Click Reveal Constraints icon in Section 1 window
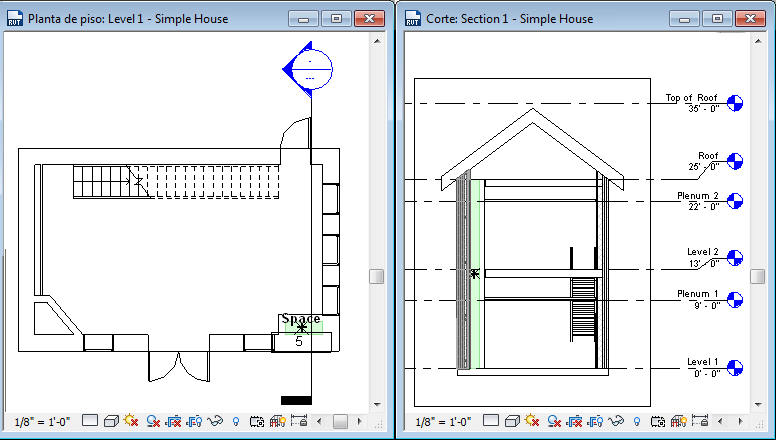The height and width of the screenshot is (440, 776). point(700,421)
